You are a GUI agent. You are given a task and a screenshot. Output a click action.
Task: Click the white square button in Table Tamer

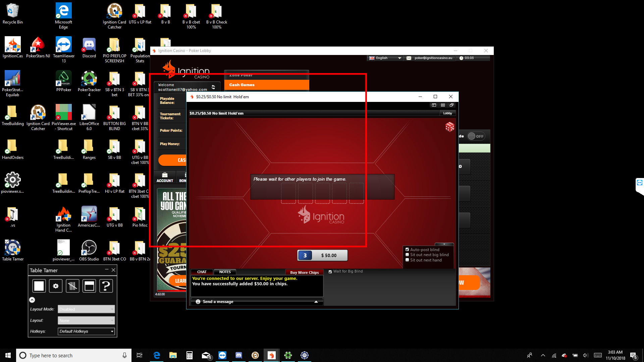(39, 286)
